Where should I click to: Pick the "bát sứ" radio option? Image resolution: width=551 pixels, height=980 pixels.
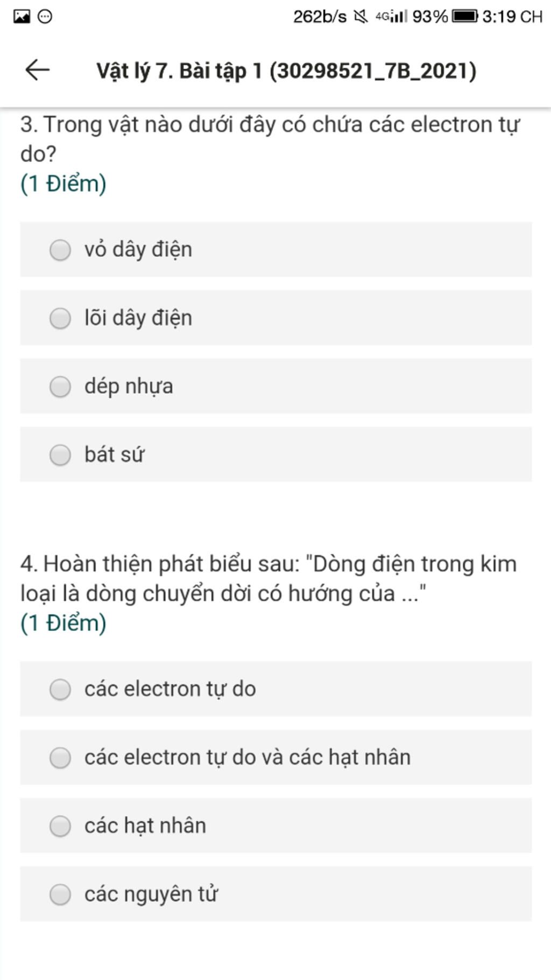point(60,455)
